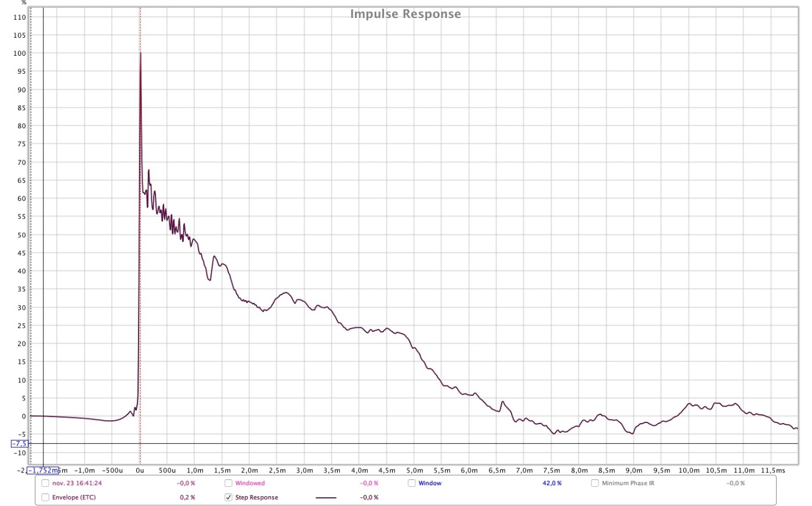Enable the Minimum Phase IR checkbox

tap(595, 483)
